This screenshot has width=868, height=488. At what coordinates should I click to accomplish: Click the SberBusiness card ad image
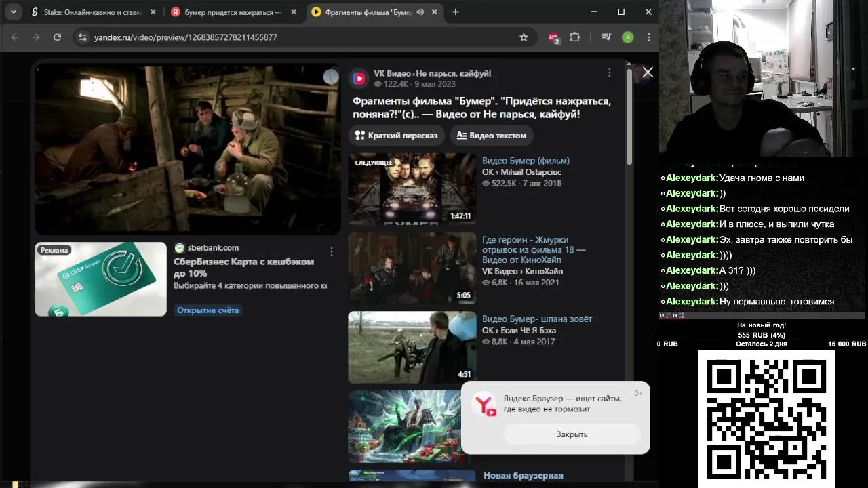pos(100,279)
